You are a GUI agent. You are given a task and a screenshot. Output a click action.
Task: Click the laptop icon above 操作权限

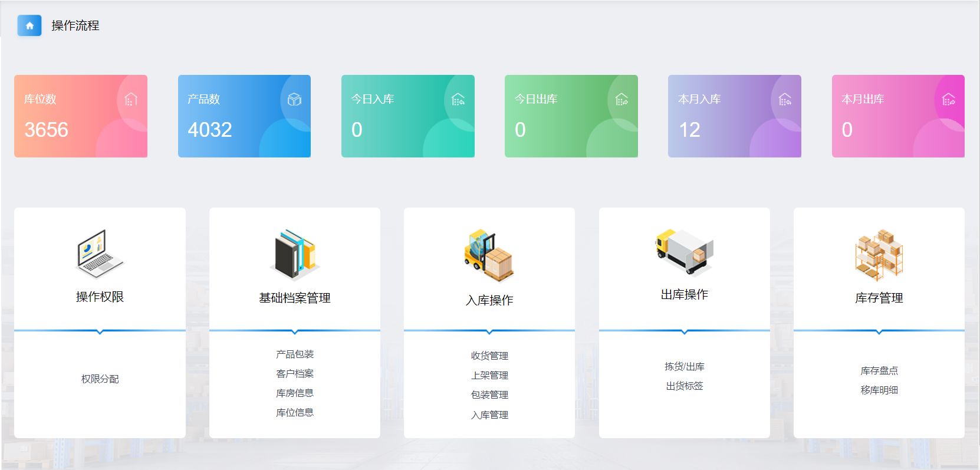pyautogui.click(x=100, y=254)
